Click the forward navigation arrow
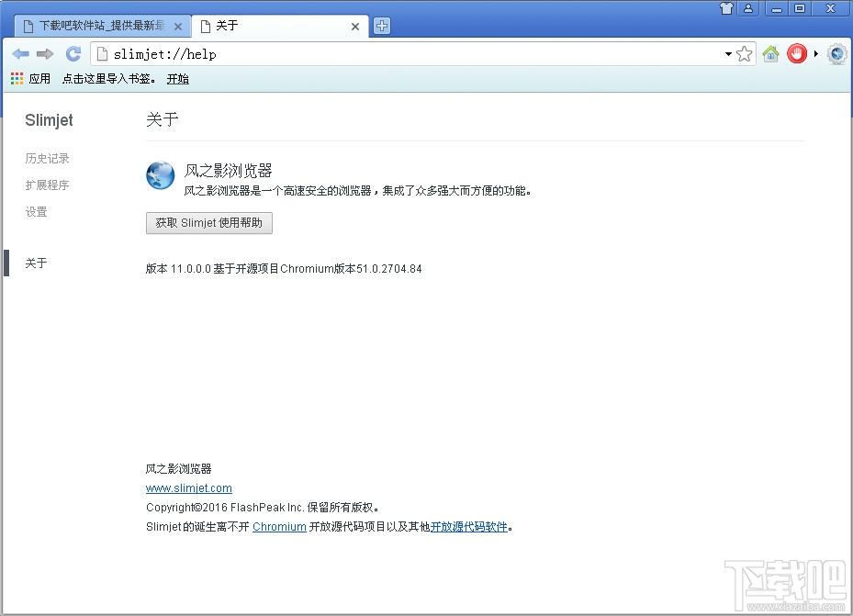The width and height of the screenshot is (853, 616). tap(45, 54)
